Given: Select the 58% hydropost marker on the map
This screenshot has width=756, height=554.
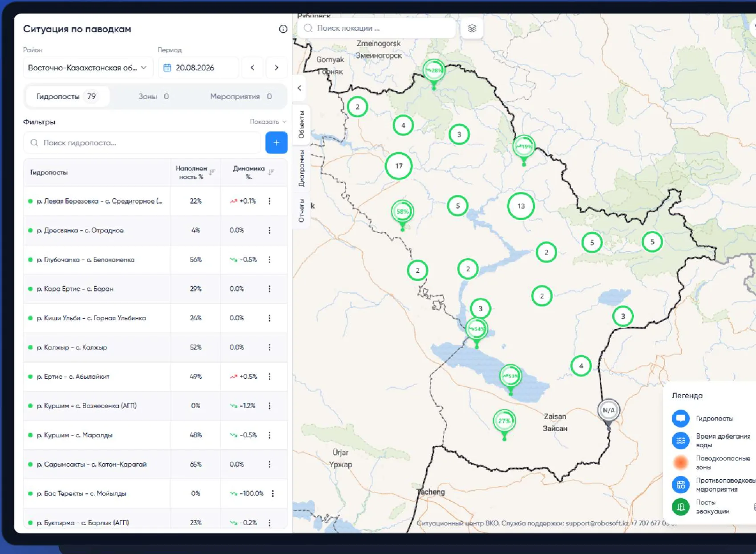Looking at the screenshot, I should tap(402, 212).
